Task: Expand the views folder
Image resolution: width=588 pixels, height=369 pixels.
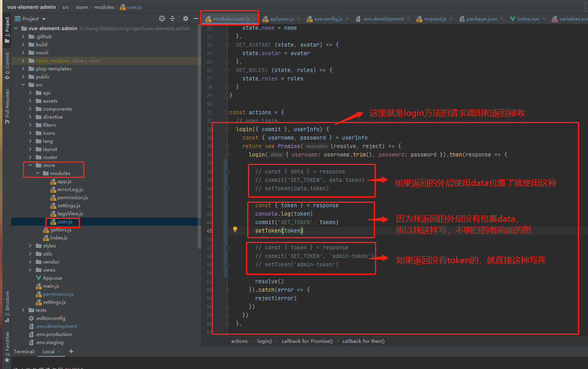Action: pos(30,270)
